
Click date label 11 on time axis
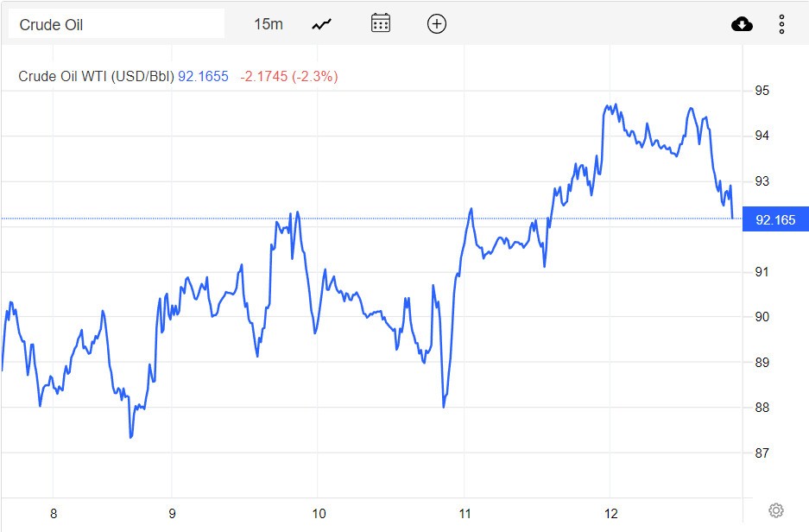click(x=464, y=513)
